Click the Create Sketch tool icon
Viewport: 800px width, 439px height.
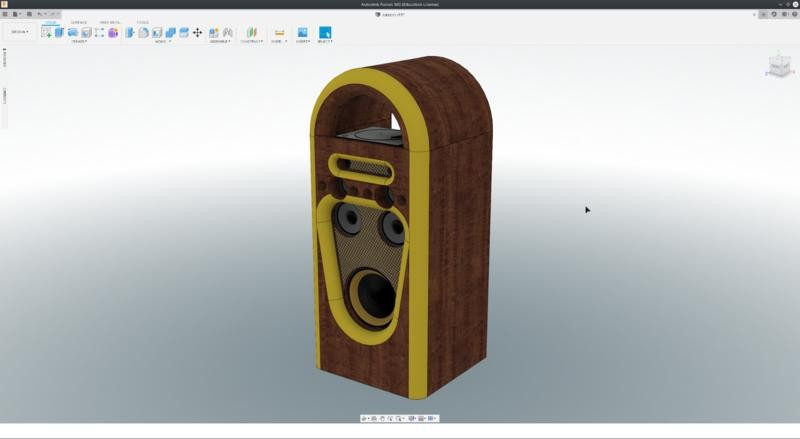point(46,33)
